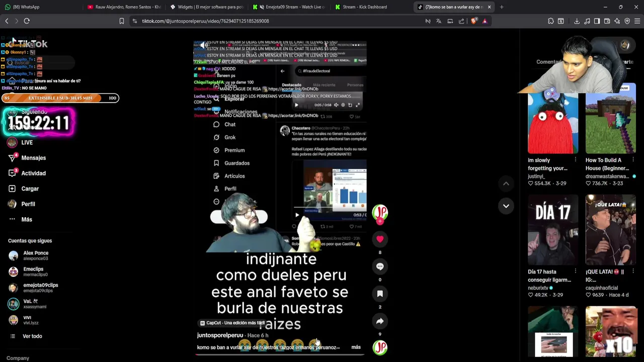Open a new browser tab
The image size is (644, 362).
click(502, 7)
